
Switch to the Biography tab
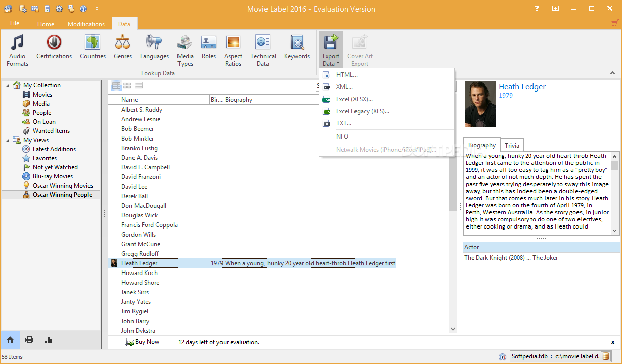click(x=482, y=145)
